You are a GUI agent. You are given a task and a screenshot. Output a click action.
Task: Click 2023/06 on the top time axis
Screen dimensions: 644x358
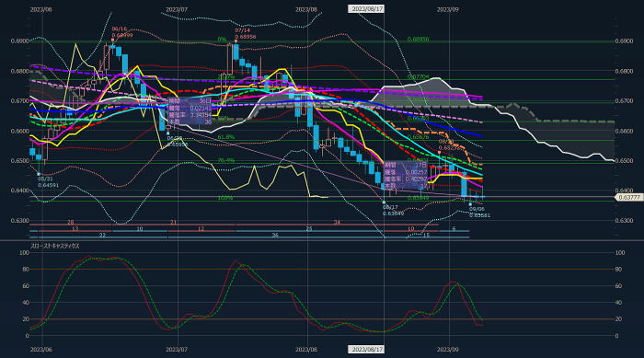(41, 9)
